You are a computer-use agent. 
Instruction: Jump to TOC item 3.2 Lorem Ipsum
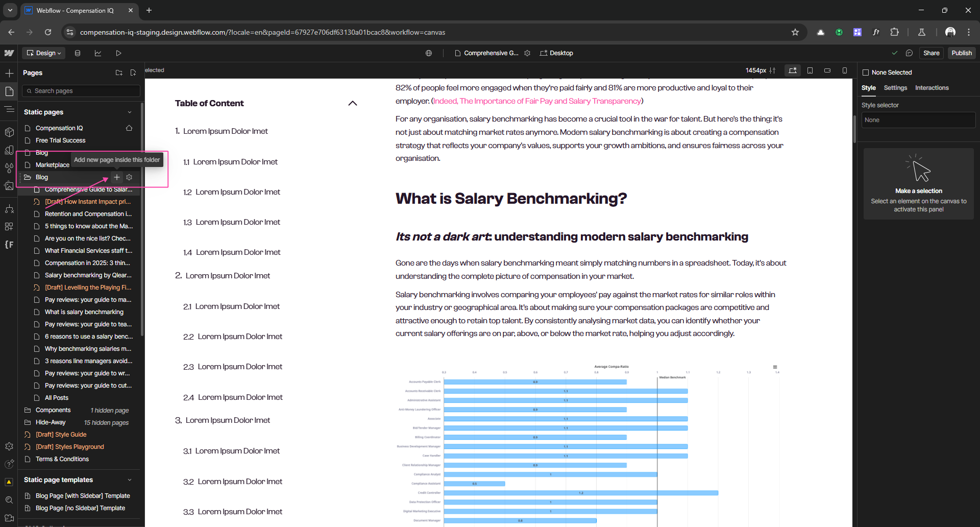point(233,482)
